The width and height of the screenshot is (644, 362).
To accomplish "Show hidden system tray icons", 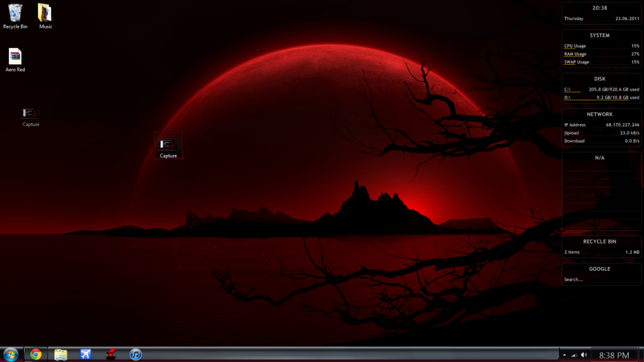I will click(x=564, y=355).
